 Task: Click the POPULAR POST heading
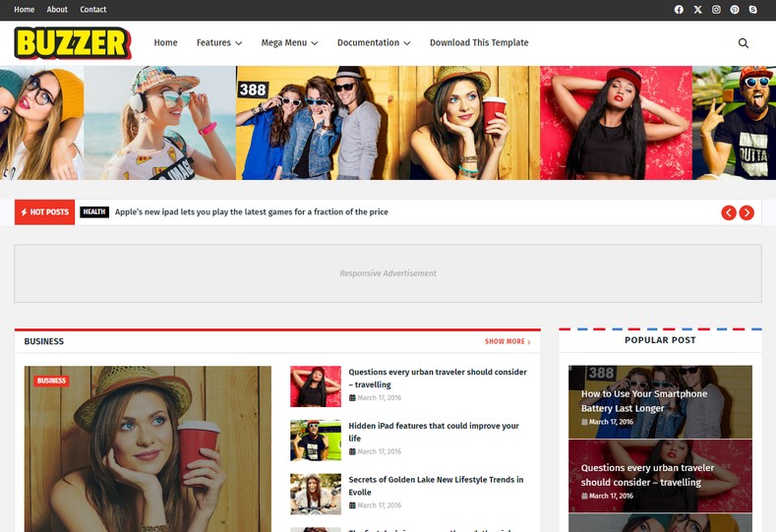coord(660,340)
